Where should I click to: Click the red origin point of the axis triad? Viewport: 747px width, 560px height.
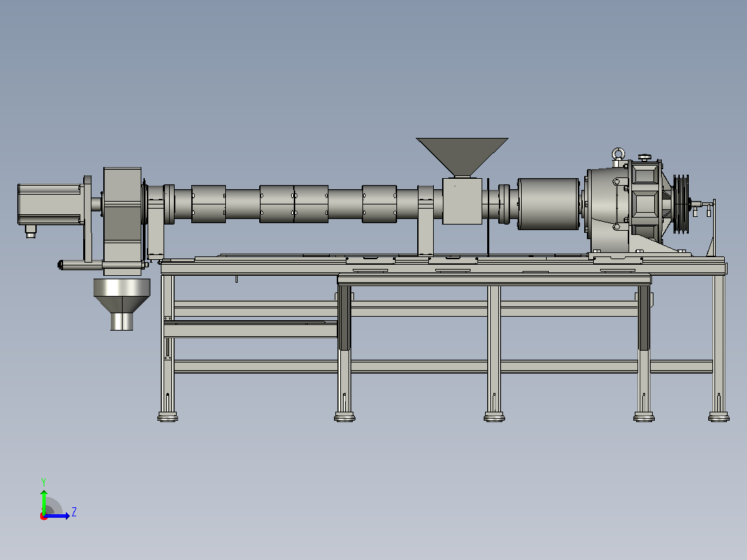(44, 516)
